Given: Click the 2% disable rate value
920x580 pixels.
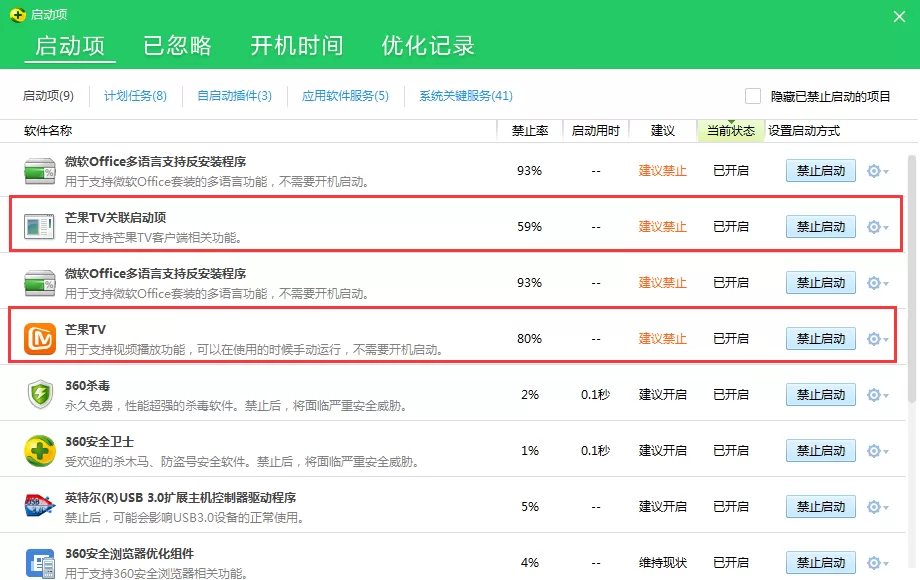Looking at the screenshot, I should 530,395.
